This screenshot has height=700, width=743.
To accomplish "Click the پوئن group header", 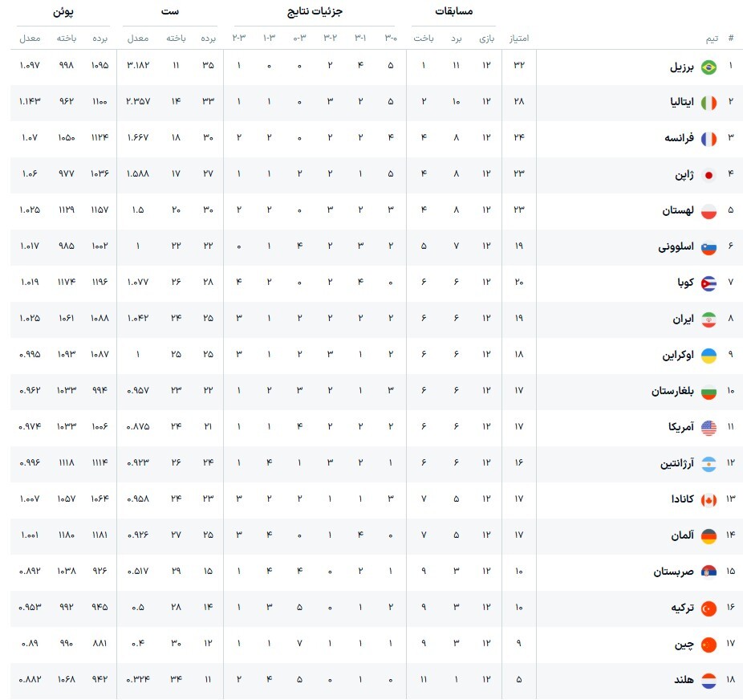I will pos(63,11).
